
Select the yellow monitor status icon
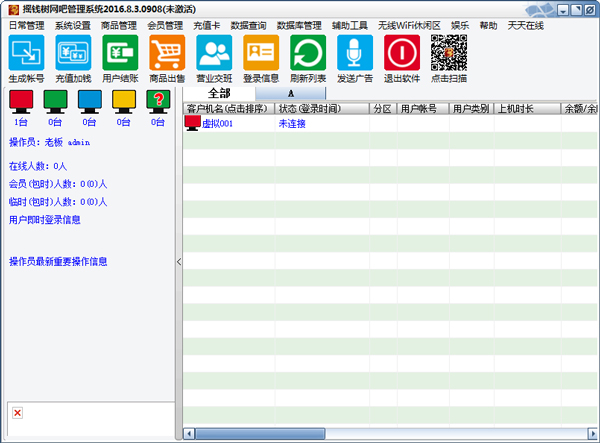point(124,102)
